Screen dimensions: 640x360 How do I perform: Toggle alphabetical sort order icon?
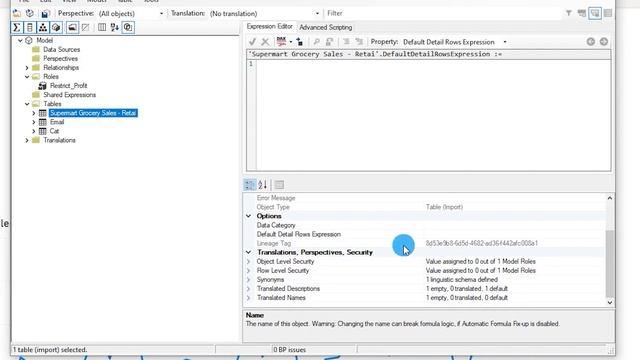115,27
